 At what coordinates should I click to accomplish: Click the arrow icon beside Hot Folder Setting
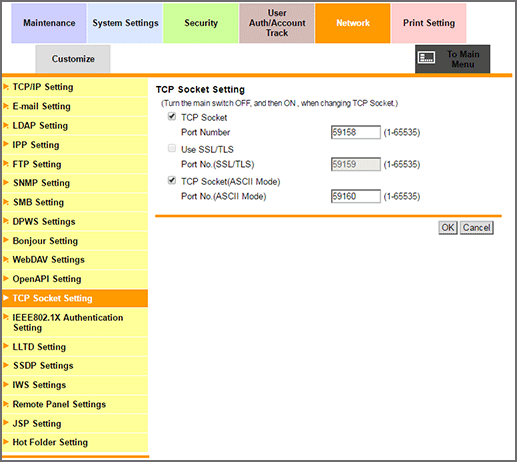point(6,442)
